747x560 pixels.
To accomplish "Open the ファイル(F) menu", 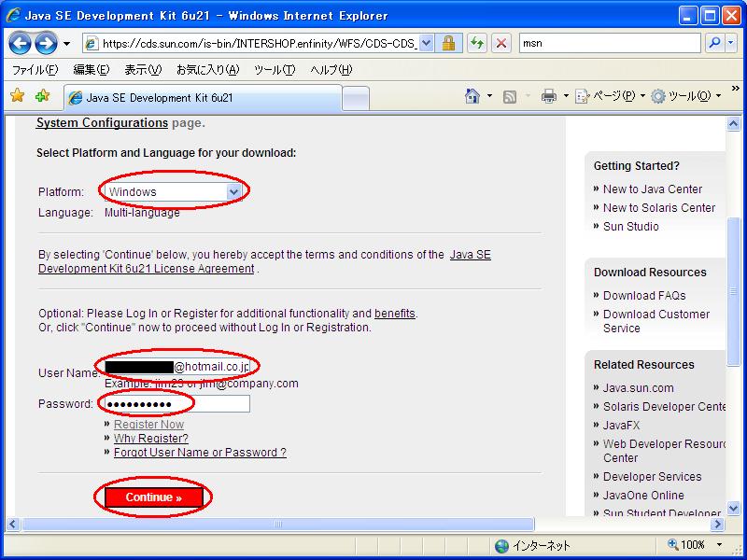I will click(x=35, y=70).
